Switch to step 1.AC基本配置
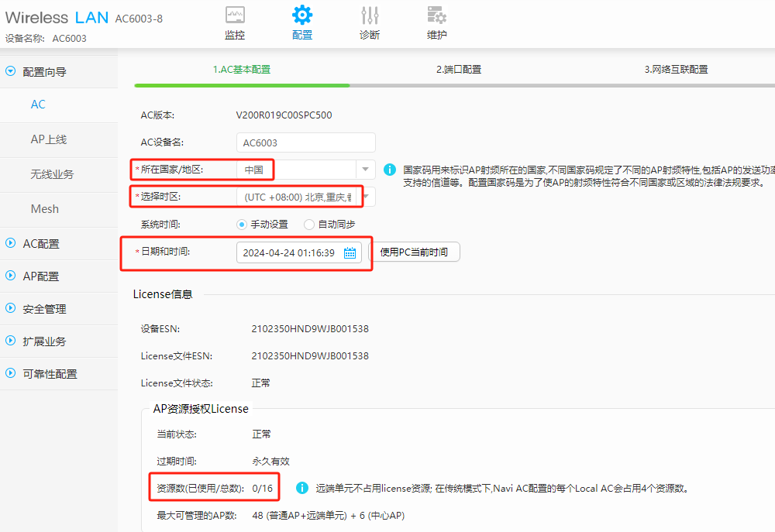 [x=242, y=70]
